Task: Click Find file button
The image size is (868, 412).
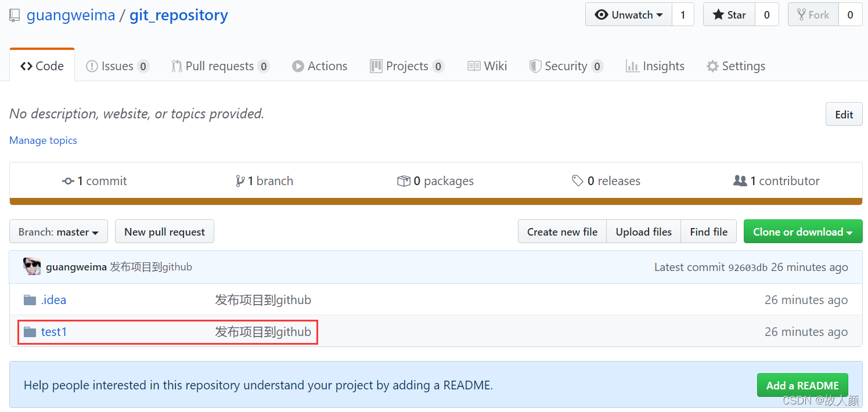Action: click(x=708, y=232)
